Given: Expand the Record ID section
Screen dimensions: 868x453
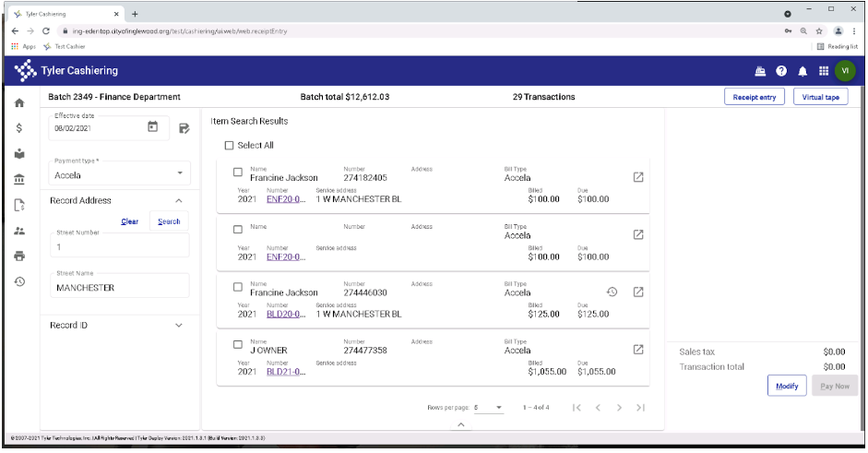Looking at the screenshot, I should coord(179,326).
